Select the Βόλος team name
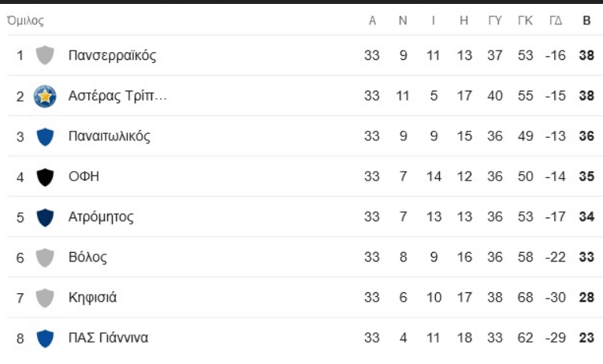603x364 pixels. (87, 257)
